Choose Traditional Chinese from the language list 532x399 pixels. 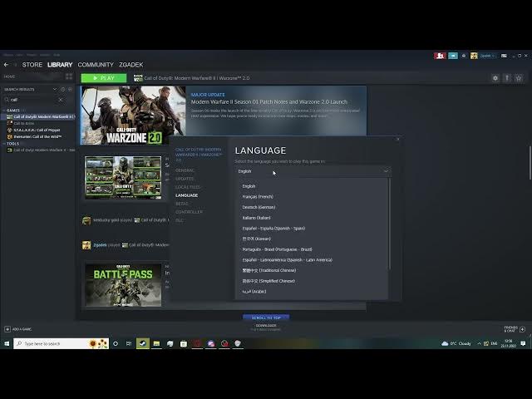pos(313,270)
